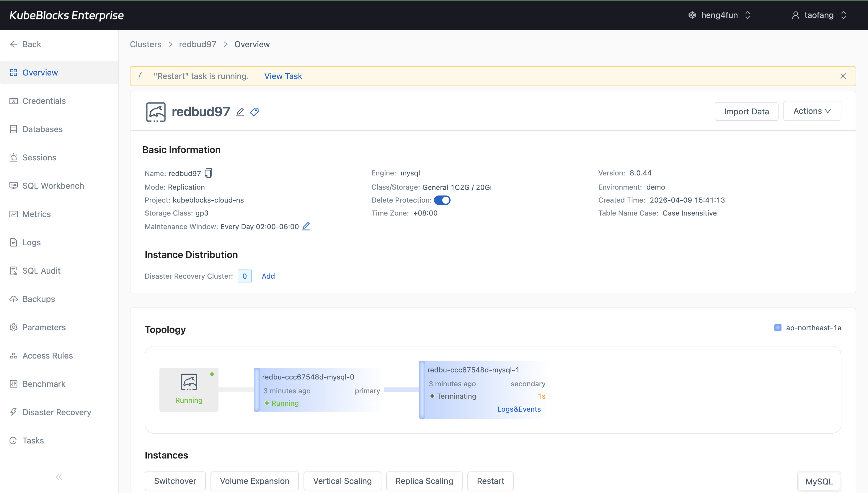The width and height of the screenshot is (868, 493).
Task: Click View Task in the restart banner
Action: click(283, 76)
